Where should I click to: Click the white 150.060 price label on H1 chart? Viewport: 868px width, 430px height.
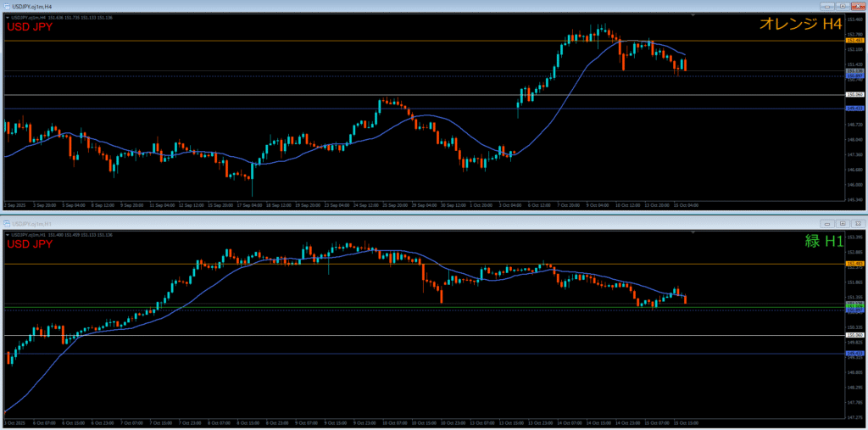click(x=854, y=335)
